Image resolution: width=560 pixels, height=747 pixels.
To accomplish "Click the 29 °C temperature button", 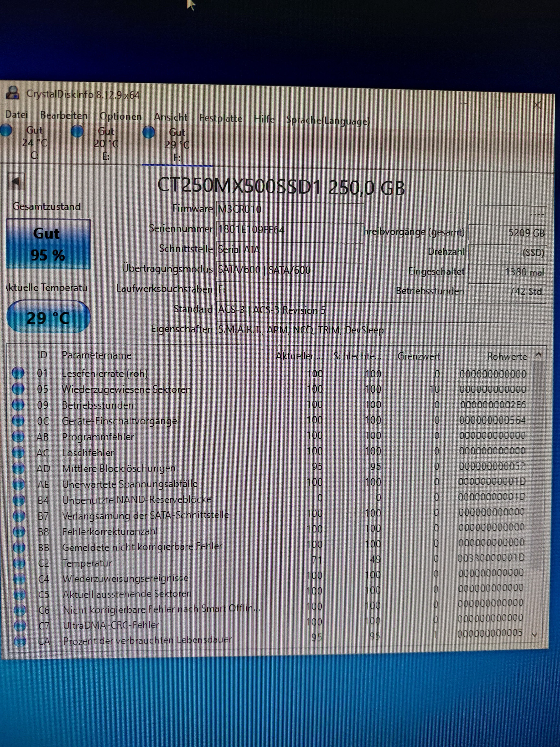I will pos(48,317).
